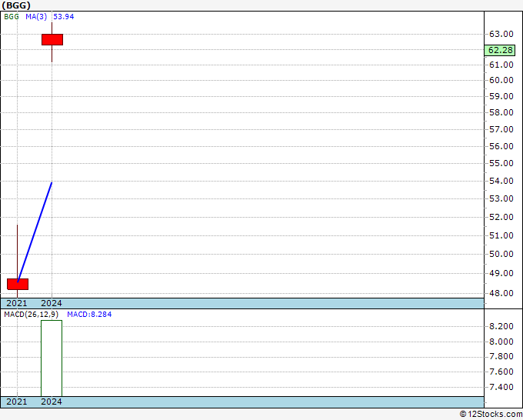Click the 2021 red candlestick body

coord(18,284)
